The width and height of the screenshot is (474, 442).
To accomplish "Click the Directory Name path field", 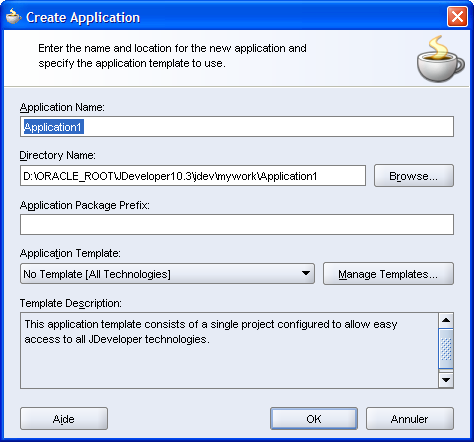I will (193, 176).
